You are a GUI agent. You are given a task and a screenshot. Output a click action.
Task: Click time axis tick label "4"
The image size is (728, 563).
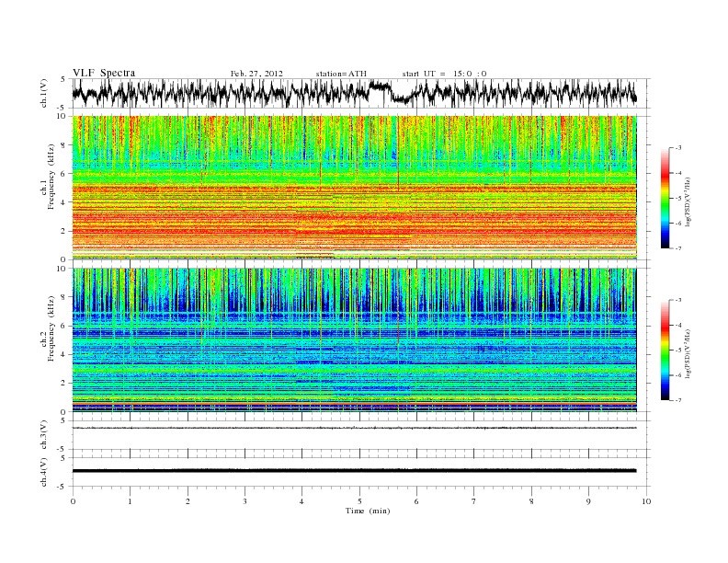301,501
